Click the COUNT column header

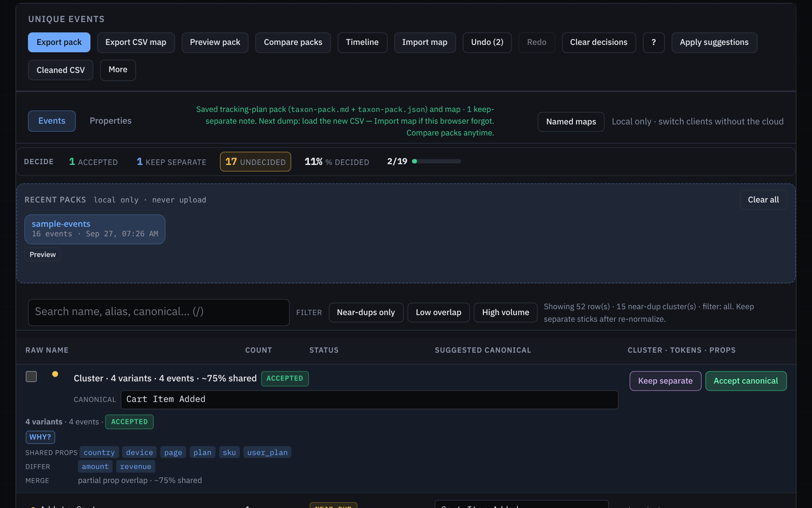click(x=259, y=351)
